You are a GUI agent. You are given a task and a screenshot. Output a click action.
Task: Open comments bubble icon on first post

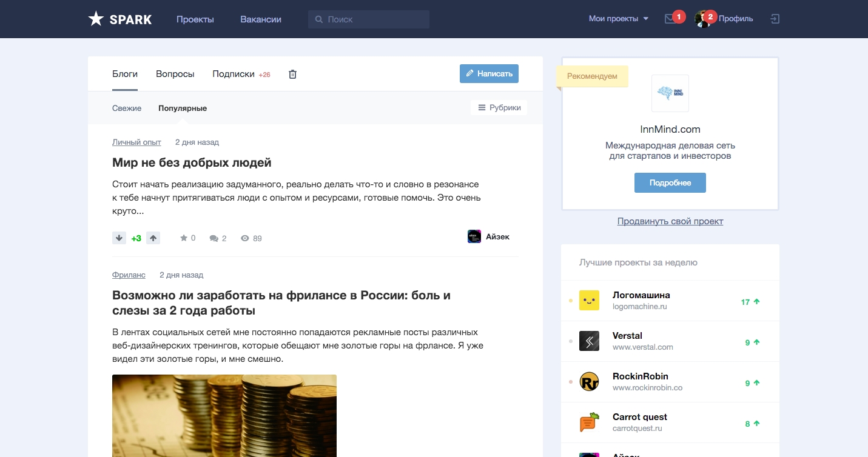pos(214,238)
